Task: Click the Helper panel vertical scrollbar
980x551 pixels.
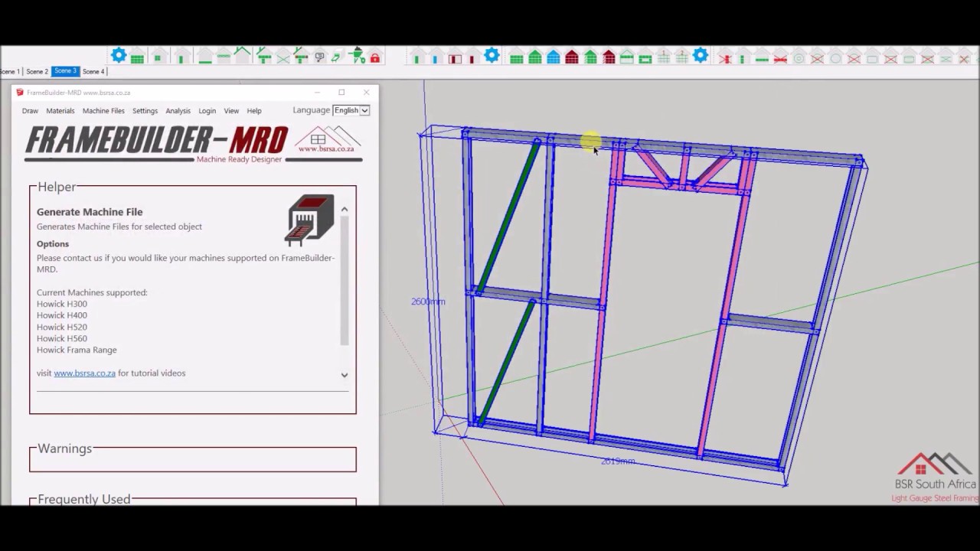Action: (345, 280)
